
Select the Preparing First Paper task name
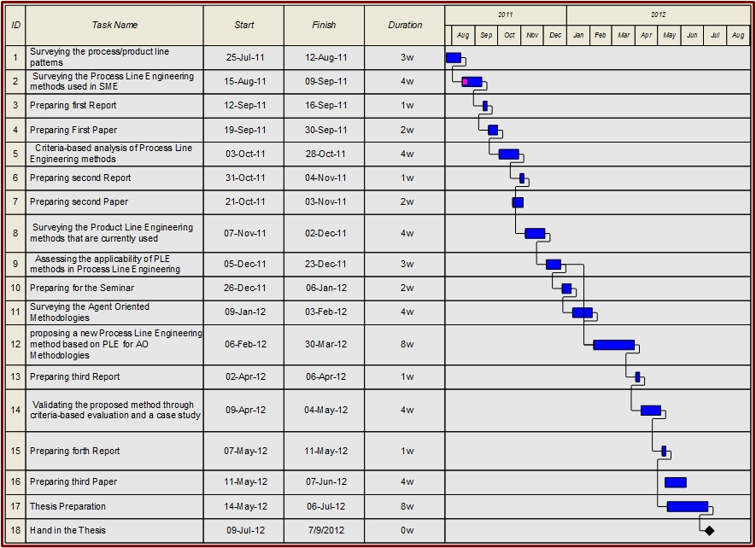[73, 130]
